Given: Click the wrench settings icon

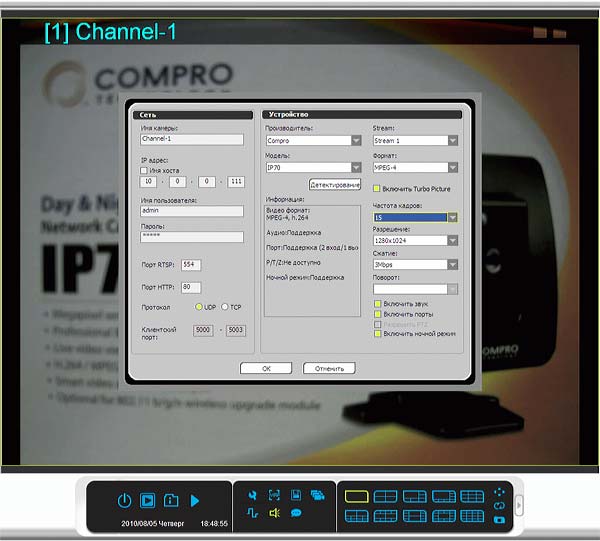Looking at the screenshot, I should [x=253, y=495].
